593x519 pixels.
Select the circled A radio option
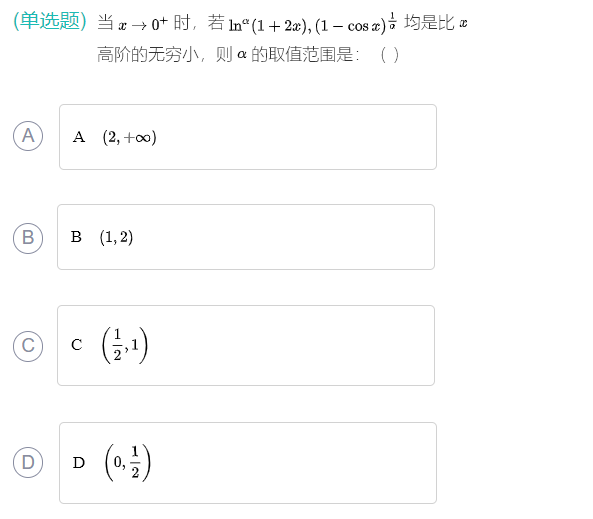(28, 136)
